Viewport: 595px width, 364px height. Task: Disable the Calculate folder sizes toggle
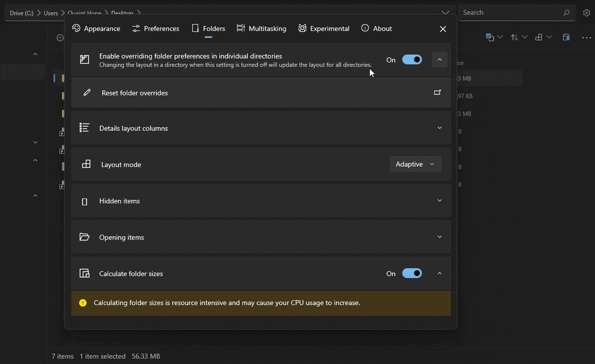412,273
